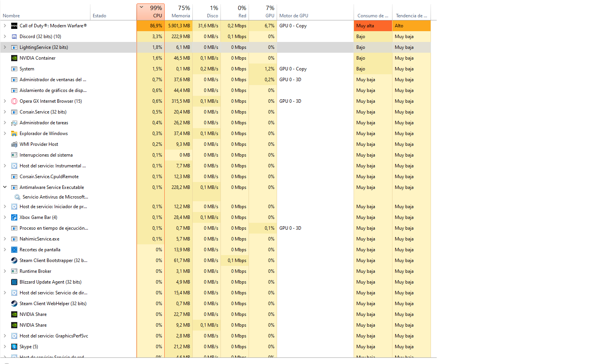Viewport: 591px width, 364px height.
Task: Select the Aislamiento de gráficos de disp... row name
Action: (x=53, y=90)
